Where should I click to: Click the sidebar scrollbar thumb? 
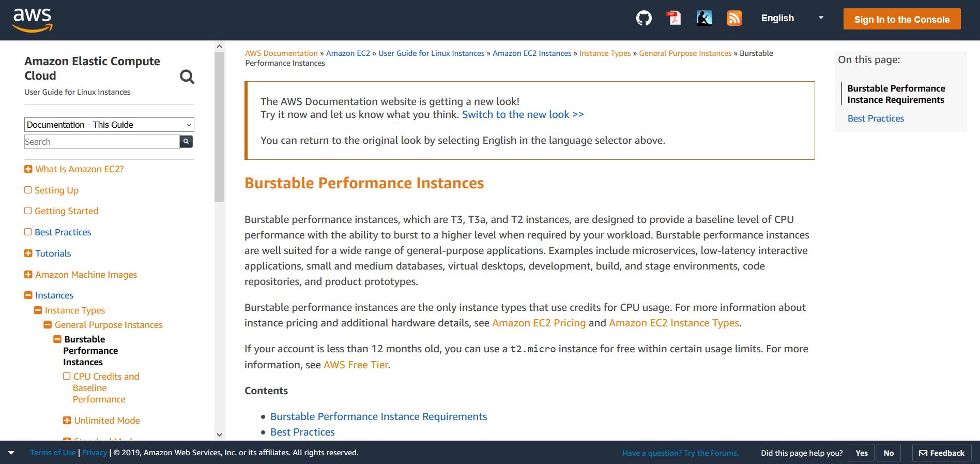click(219, 127)
